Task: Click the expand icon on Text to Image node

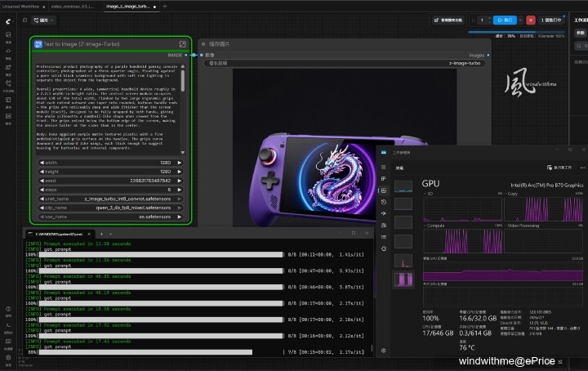Action: point(183,44)
